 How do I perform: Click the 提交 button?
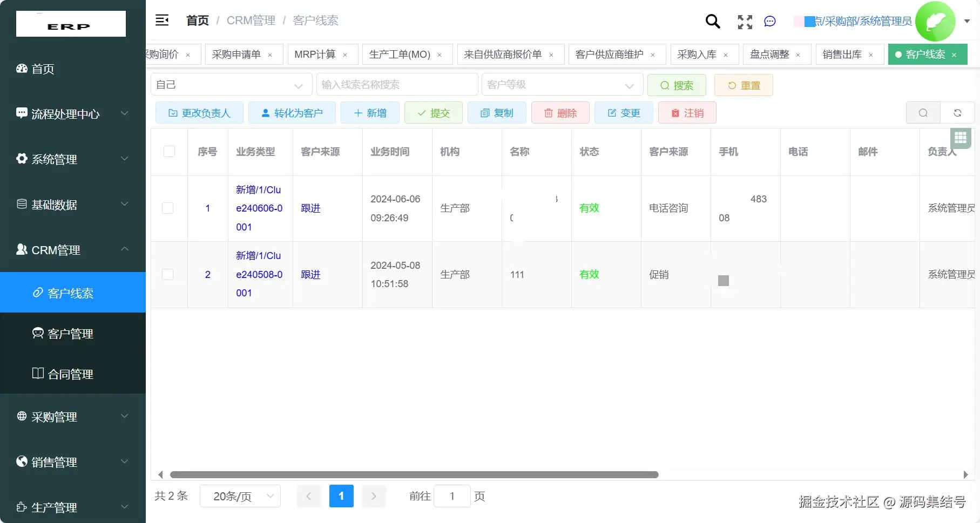(x=434, y=113)
